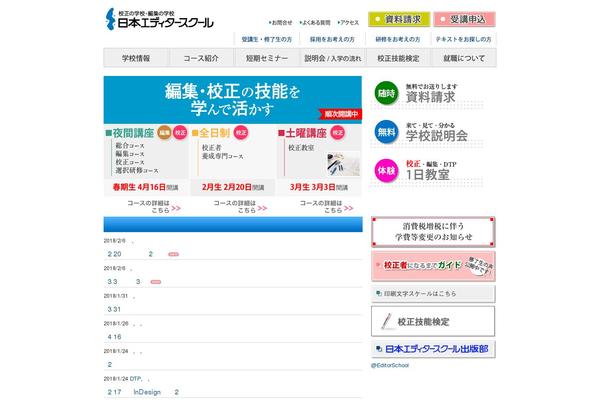Select 説明会/入学の流れ in main navigation

point(333,58)
